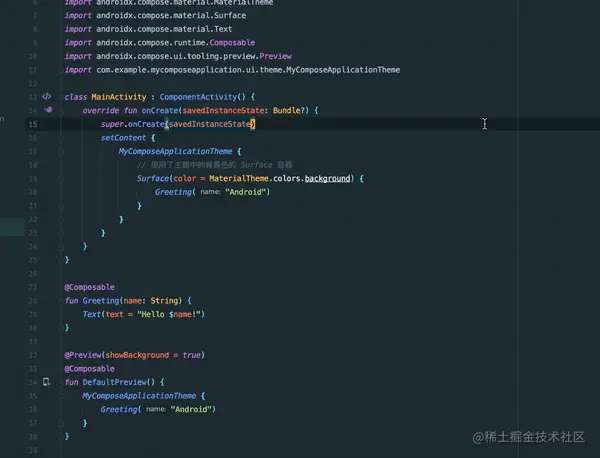Viewport: 600px width, 458px height.
Task: Click 'MyComposeApplicationTheme' on line 35
Action: (x=139, y=396)
